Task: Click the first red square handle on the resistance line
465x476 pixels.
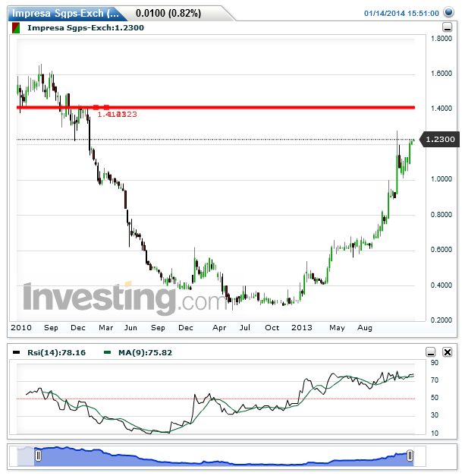Action: tap(96, 107)
